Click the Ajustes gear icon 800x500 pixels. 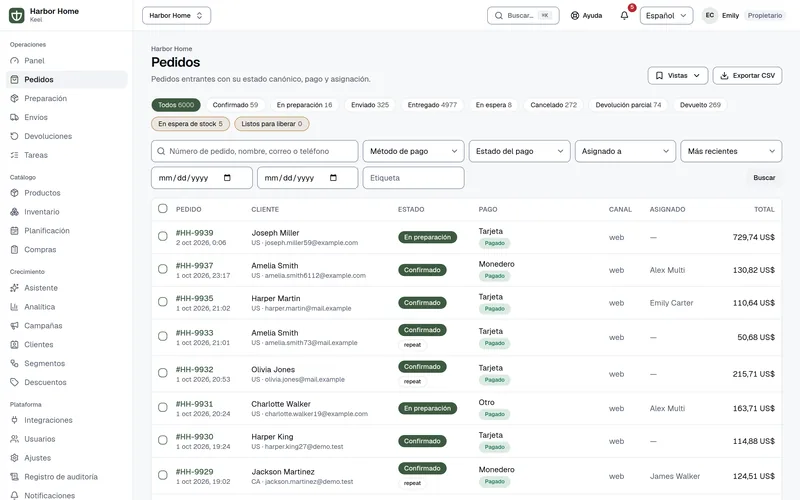(x=14, y=458)
